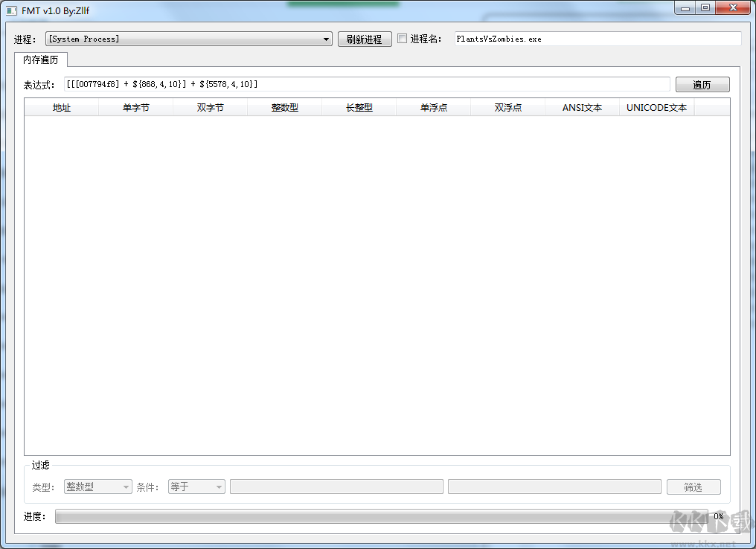Screen dimensions: 756x549
Task: Click the UNICODE文本 column header
Action: coord(656,107)
